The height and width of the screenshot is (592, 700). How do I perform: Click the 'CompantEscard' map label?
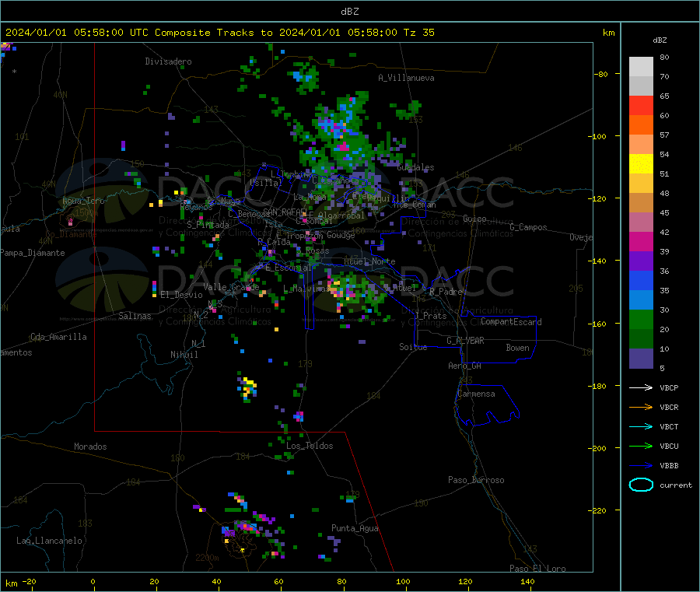(511, 322)
